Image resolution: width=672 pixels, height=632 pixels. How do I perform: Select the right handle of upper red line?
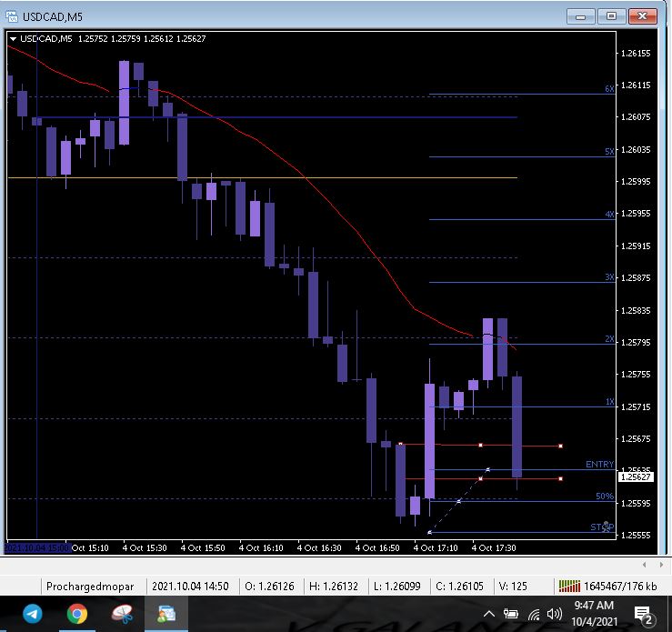coord(560,446)
